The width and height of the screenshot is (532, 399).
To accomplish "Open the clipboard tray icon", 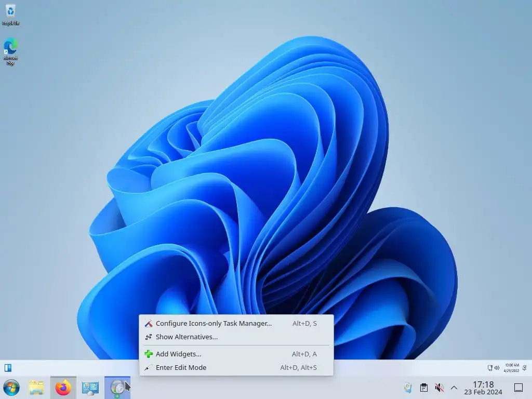I will (x=424, y=388).
